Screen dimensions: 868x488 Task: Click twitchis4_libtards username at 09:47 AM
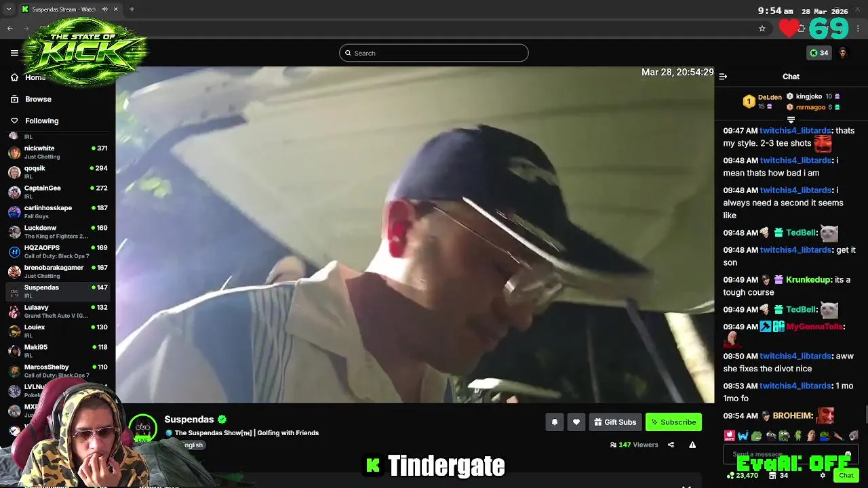pyautogui.click(x=795, y=131)
